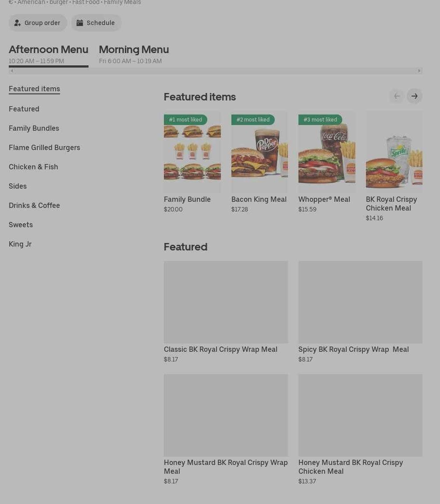Switch to the Morning Menu tab
440x504 pixels.
(134, 54)
